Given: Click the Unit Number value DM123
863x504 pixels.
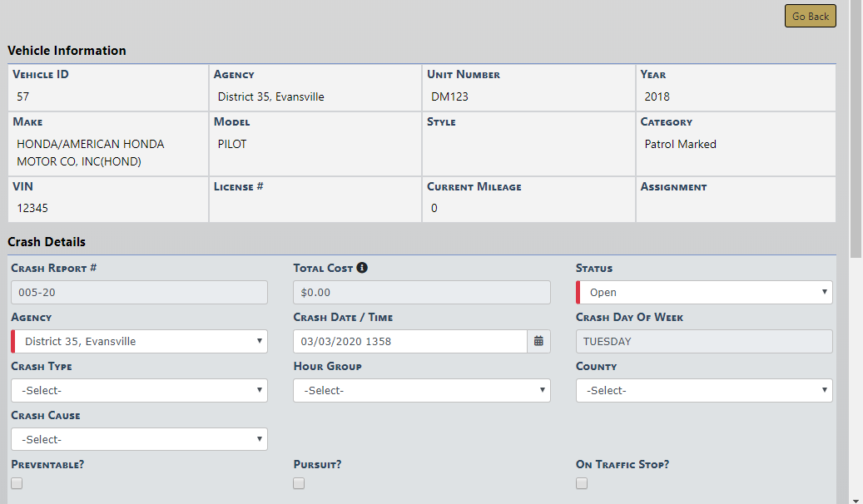Looking at the screenshot, I should pos(449,96).
